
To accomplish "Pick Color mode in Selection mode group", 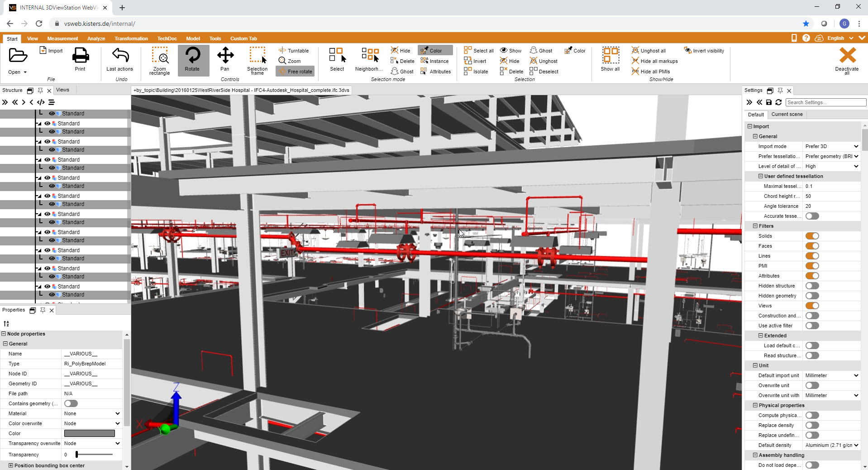I will coord(435,51).
